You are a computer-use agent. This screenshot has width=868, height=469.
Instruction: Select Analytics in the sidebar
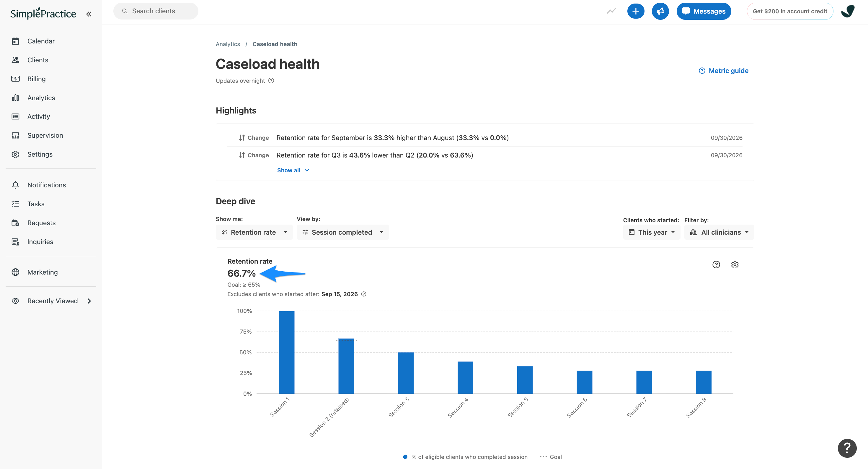click(41, 98)
